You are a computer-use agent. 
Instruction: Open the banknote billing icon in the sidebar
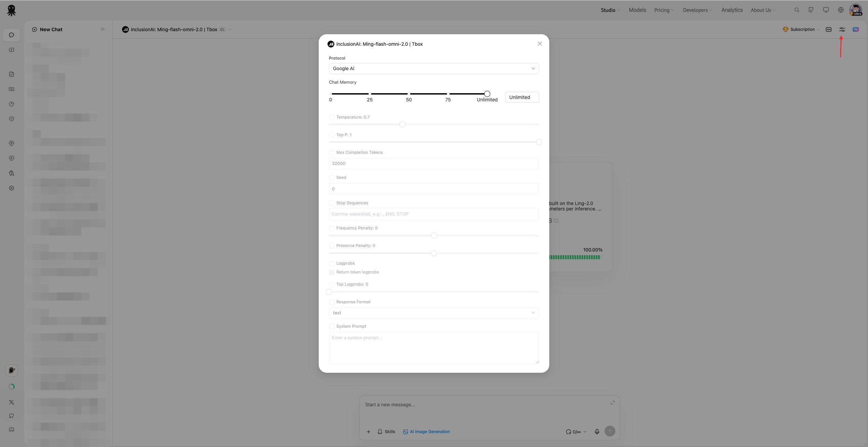click(x=12, y=89)
